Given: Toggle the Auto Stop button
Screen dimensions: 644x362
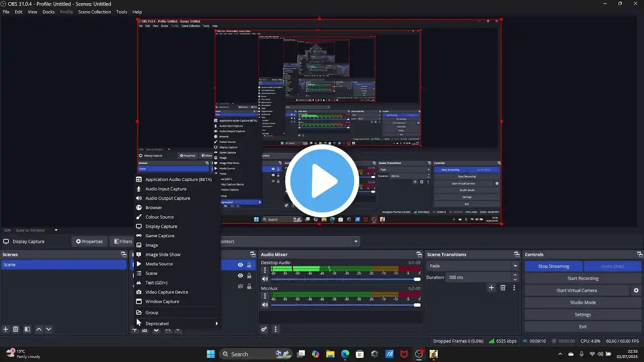Looking at the screenshot, I should (612, 266).
